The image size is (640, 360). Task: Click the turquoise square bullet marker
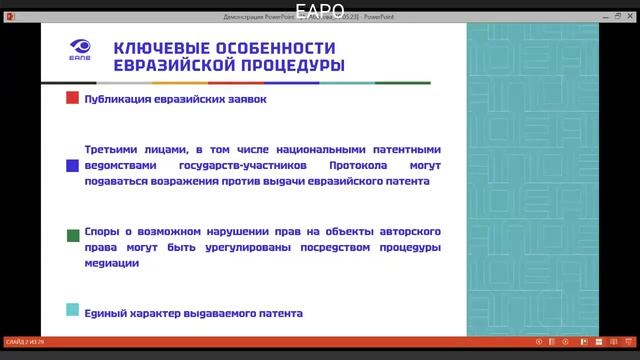73,309
